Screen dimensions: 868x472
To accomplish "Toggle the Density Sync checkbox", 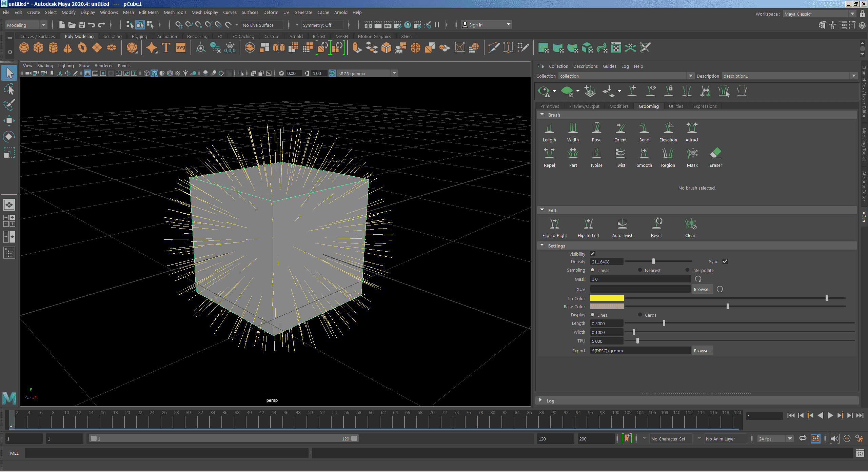I will tap(725, 261).
